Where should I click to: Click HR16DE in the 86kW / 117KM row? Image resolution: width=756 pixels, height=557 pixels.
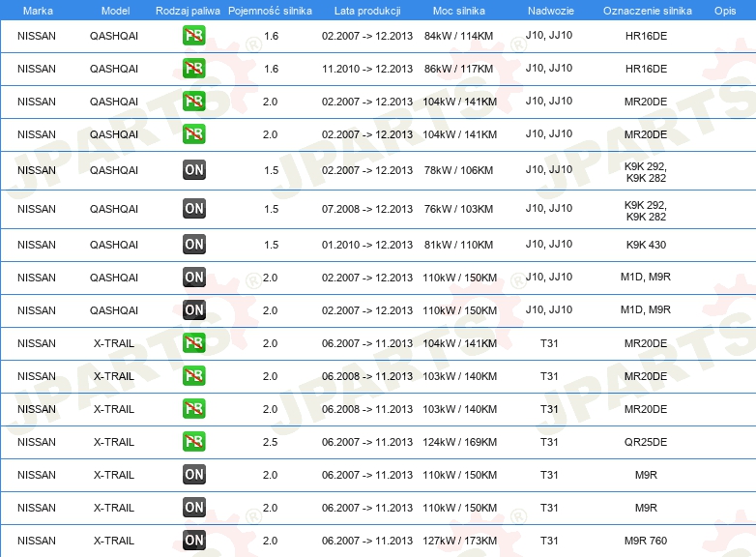pos(646,69)
